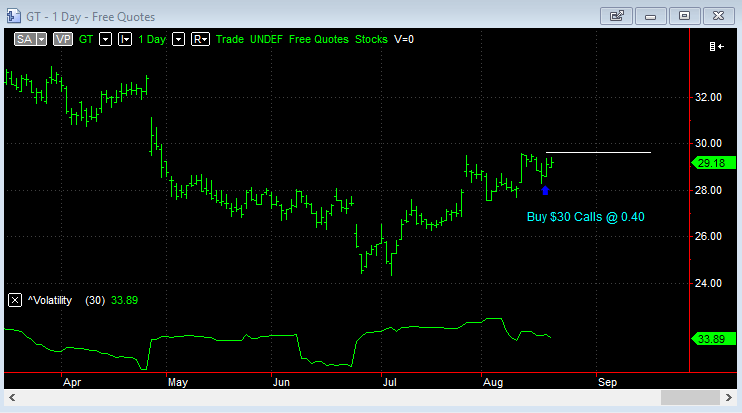
Task: Maximize the GT chart window
Action: click(x=684, y=16)
